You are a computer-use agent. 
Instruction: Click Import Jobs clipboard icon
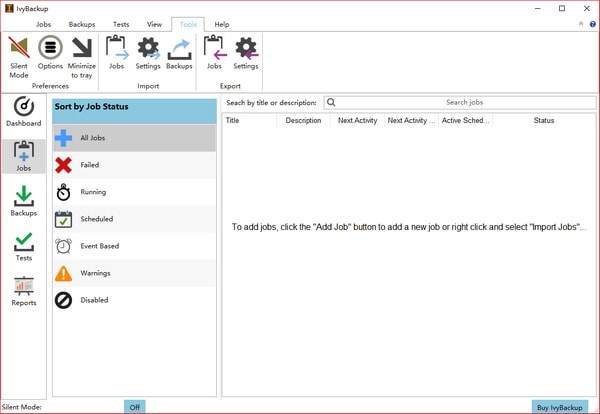click(x=117, y=53)
